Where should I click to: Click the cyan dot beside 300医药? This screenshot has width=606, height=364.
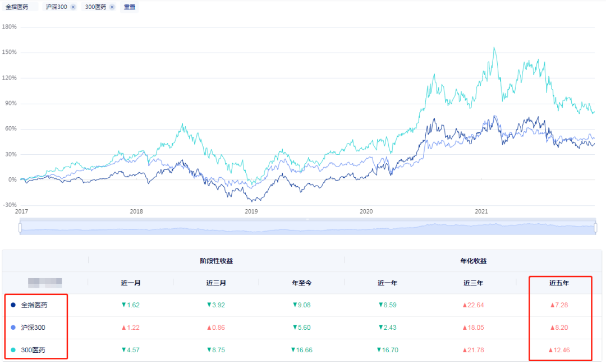(13, 350)
